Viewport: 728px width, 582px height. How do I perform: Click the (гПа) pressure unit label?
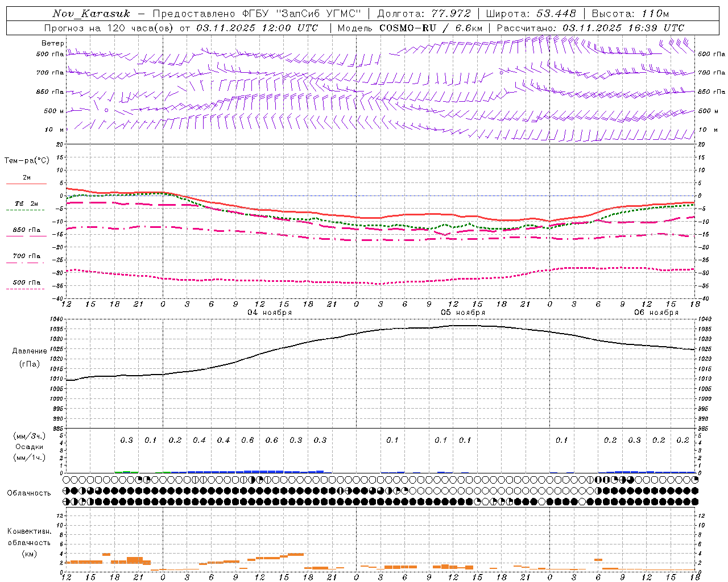(28, 364)
